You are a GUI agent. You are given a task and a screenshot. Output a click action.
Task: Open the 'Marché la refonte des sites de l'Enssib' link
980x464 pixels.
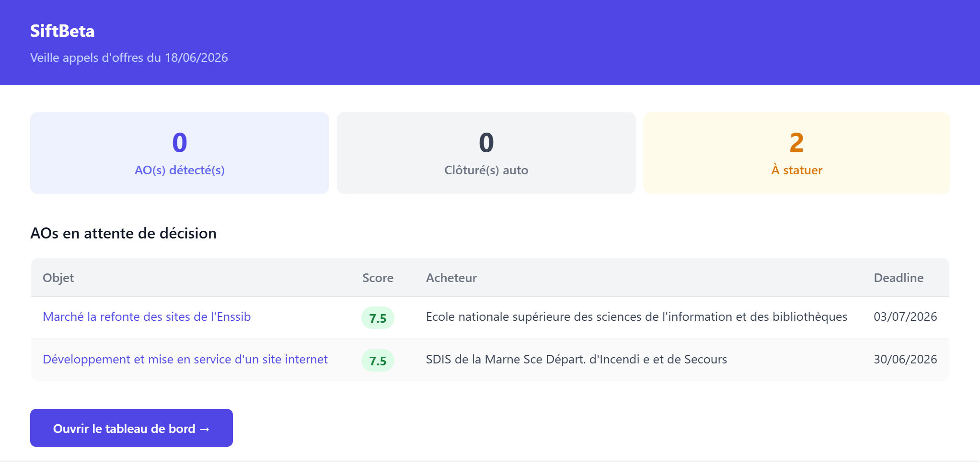tap(147, 317)
